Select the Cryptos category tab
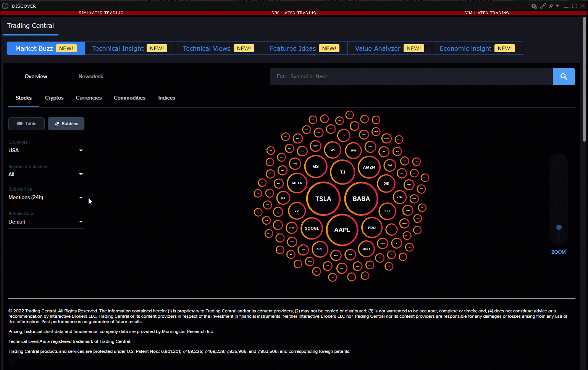The height and width of the screenshot is (370, 588). pos(54,98)
